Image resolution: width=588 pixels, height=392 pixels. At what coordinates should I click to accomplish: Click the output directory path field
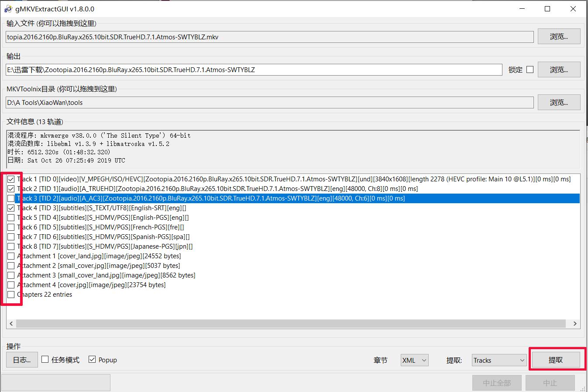[x=254, y=70]
